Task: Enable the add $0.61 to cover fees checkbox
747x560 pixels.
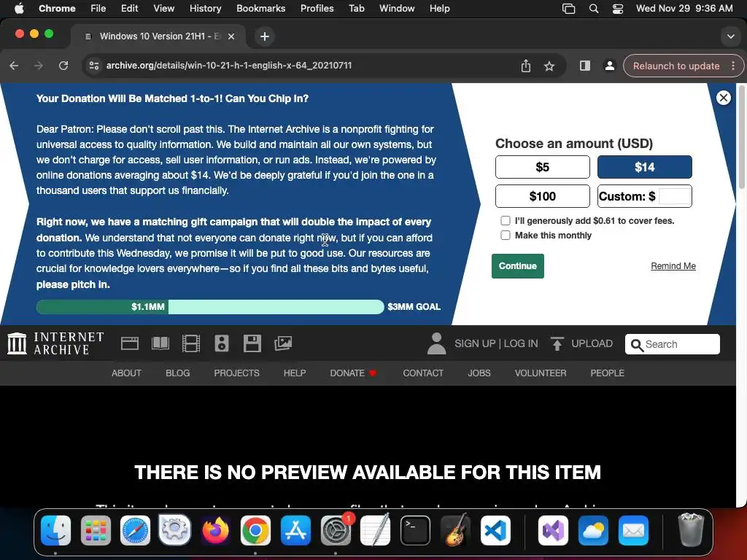Action: (506, 220)
